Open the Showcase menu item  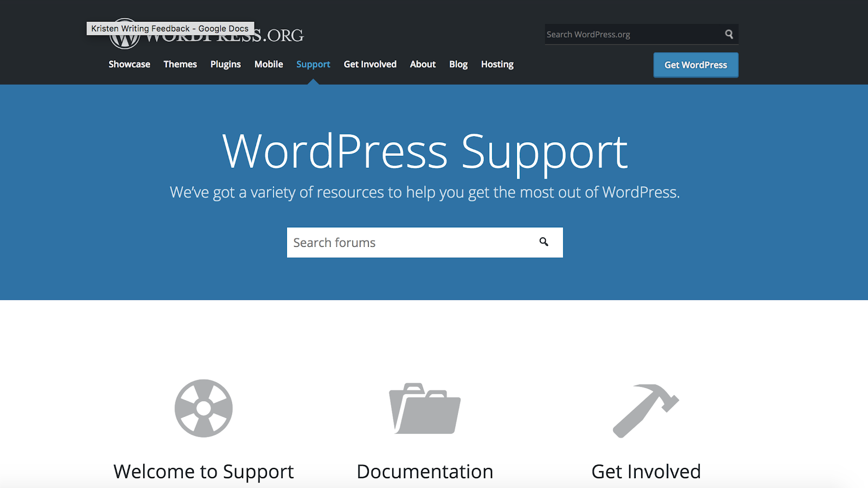(129, 64)
